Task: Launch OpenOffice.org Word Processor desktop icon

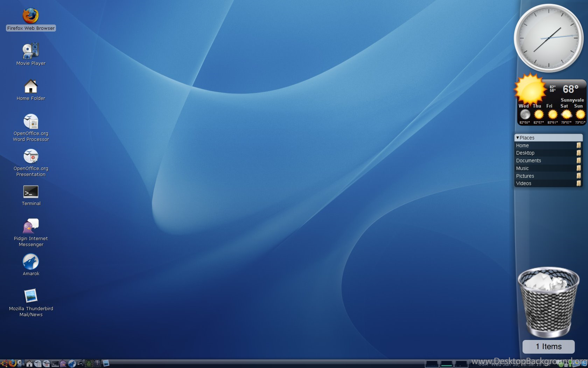Action: click(x=31, y=122)
